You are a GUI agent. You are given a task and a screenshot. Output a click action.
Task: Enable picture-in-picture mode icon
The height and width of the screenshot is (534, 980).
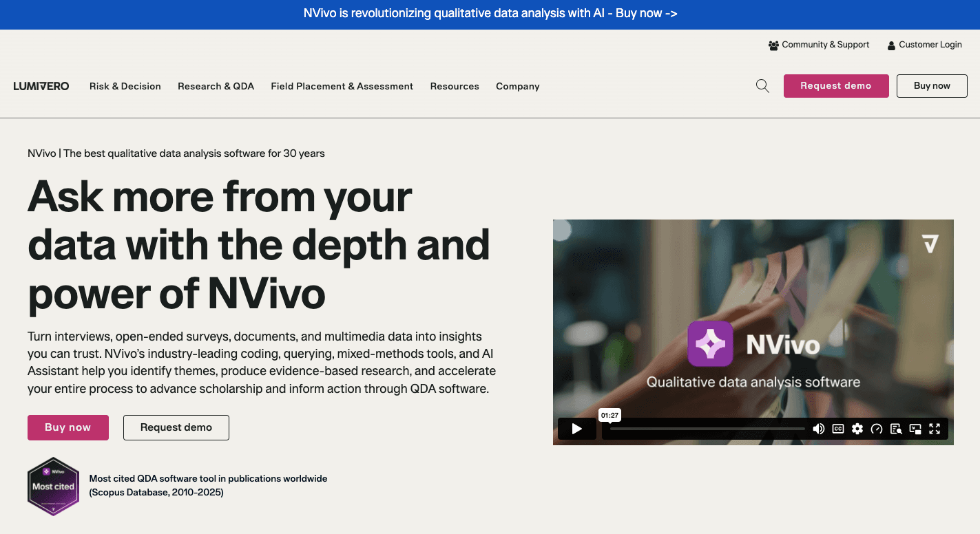pos(915,429)
